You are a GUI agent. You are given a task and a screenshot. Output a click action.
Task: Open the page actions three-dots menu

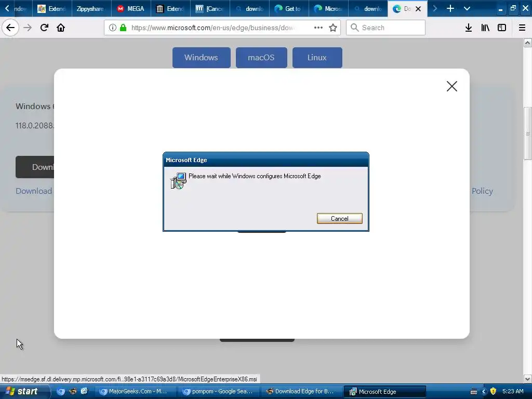(318, 28)
